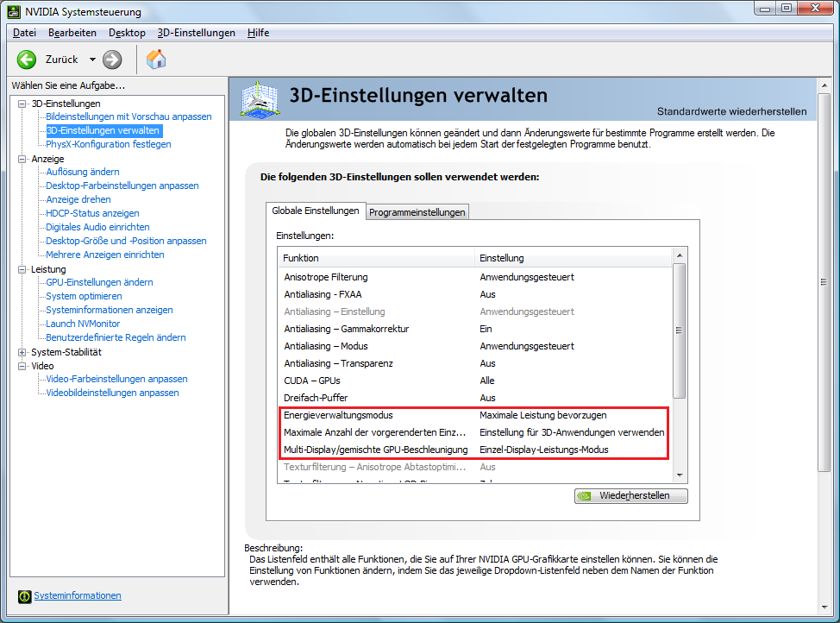Select 3D-Einstellungen verwalten in the tree
The width and height of the screenshot is (840, 623).
click(103, 130)
